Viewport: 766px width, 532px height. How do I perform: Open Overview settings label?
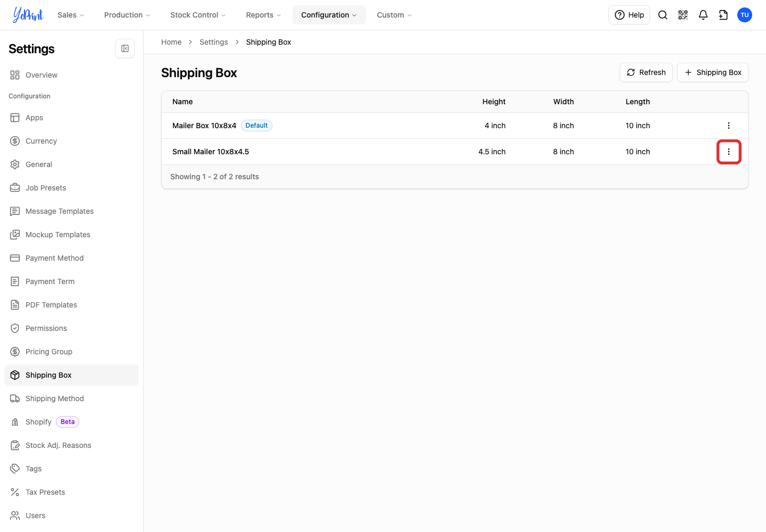click(x=41, y=75)
